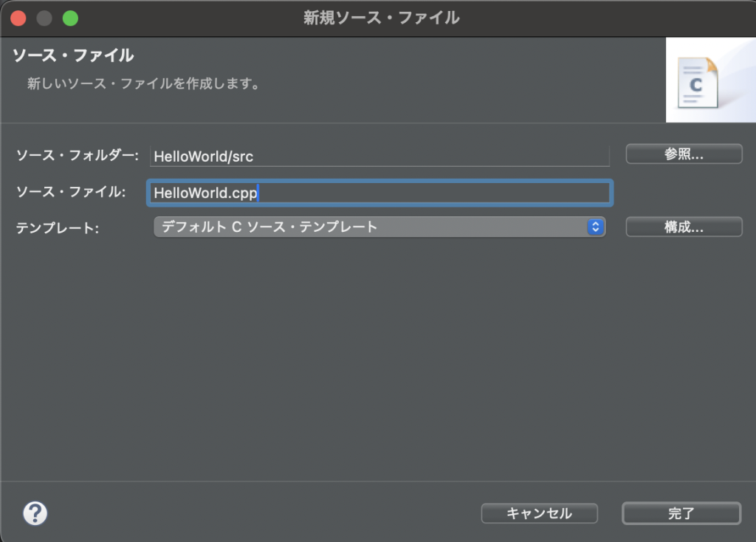Maximize the window using the green button
The width and height of the screenshot is (756, 542).
pos(70,18)
